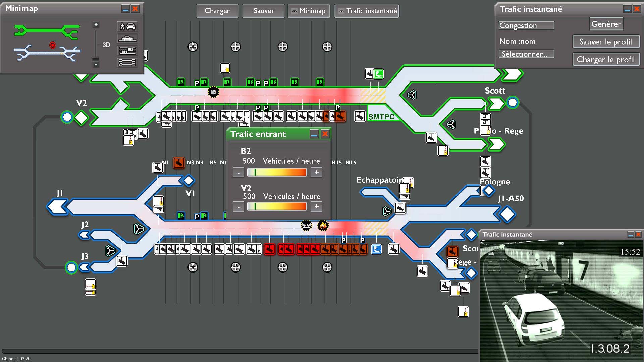
Task: Click the jet fan icon near Echappatoire
Action: tap(387, 211)
